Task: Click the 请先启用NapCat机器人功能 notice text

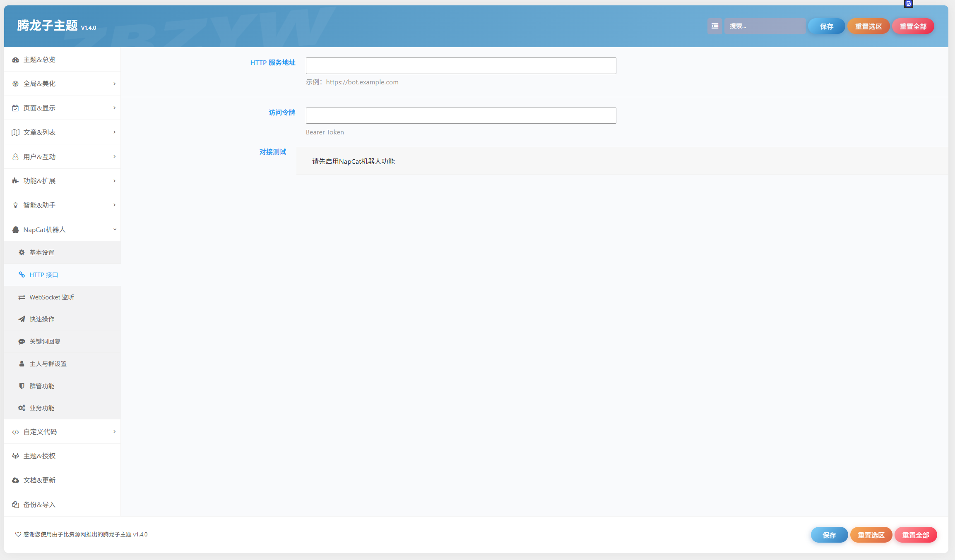Action: [x=353, y=161]
